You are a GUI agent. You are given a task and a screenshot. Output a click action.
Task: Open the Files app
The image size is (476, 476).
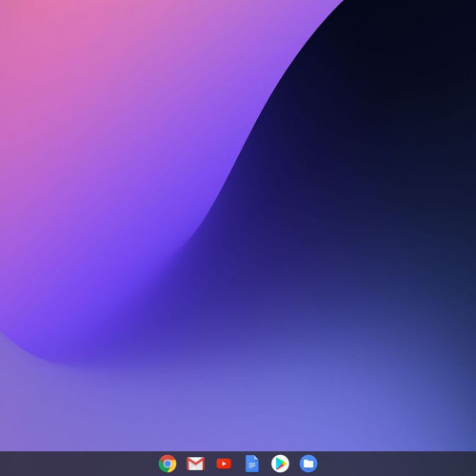pos(308,464)
